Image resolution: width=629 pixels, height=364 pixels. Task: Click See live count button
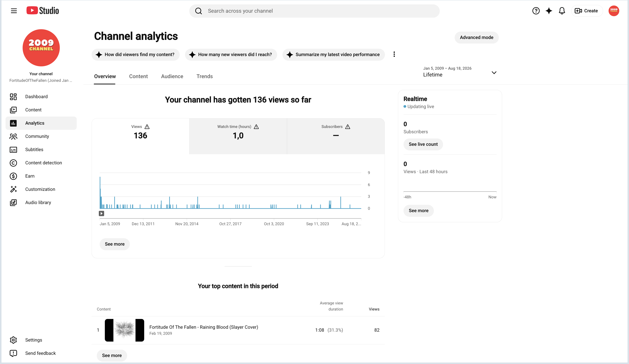pyautogui.click(x=423, y=144)
